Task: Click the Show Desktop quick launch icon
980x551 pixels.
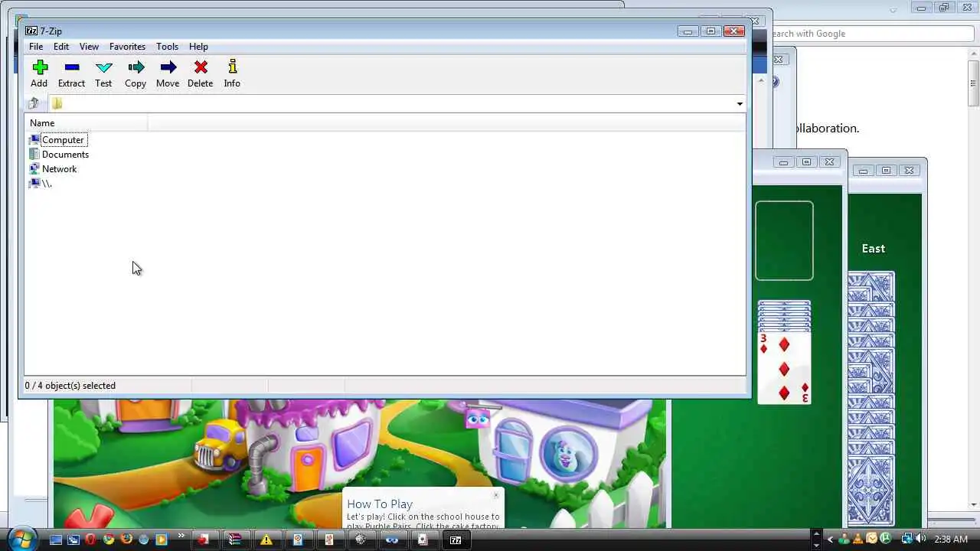Action: (x=56, y=540)
